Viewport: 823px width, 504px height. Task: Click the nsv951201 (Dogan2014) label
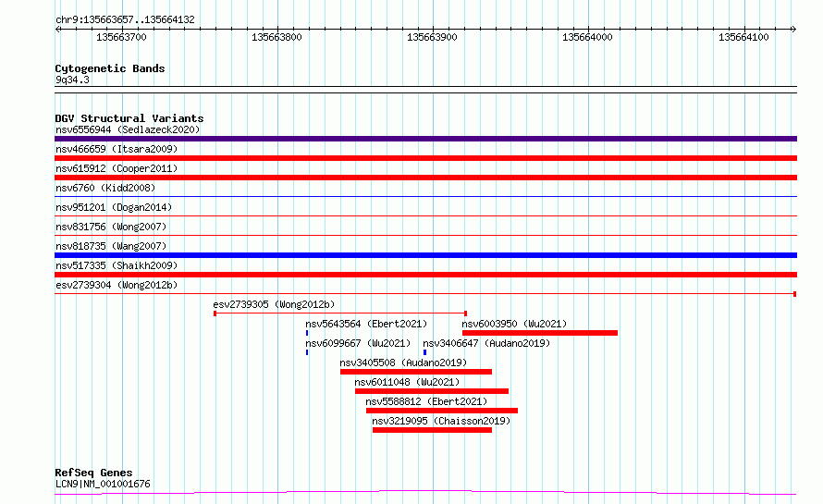[x=114, y=207]
